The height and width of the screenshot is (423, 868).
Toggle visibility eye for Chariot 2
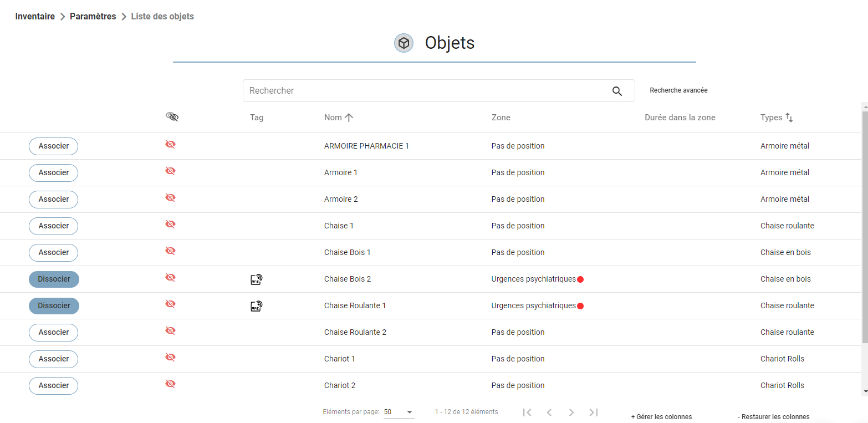pos(170,384)
